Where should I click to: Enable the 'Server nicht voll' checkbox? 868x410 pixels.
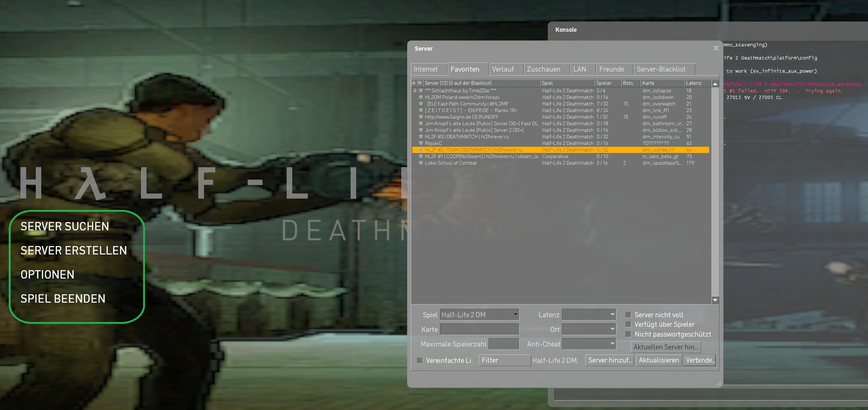[x=628, y=315]
